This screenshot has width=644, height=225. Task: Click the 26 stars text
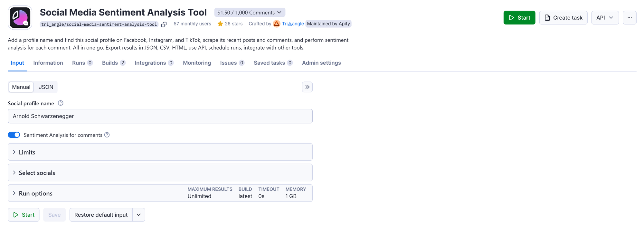[233, 24]
